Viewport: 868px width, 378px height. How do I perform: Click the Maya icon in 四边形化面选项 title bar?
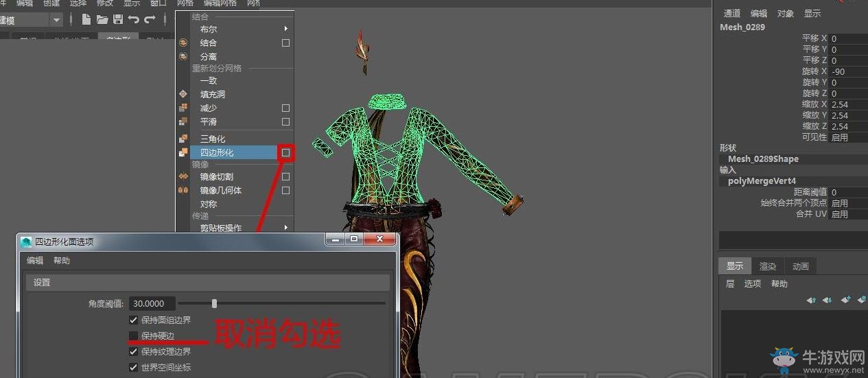(x=26, y=241)
